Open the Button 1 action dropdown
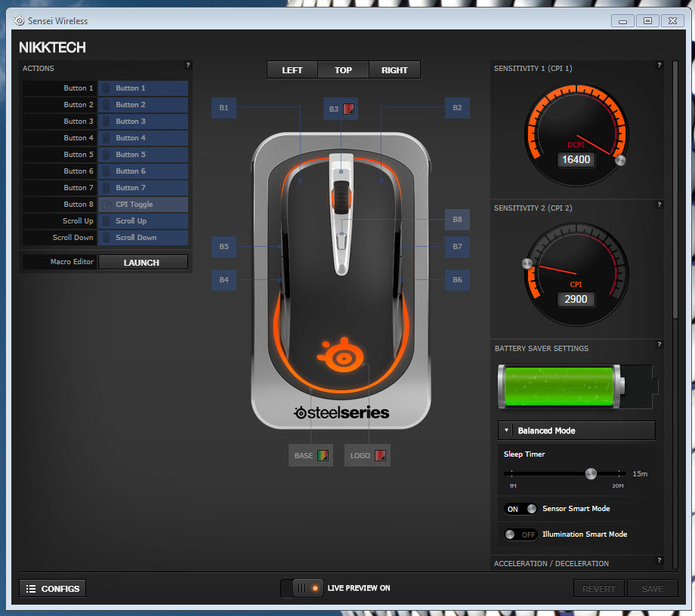The image size is (695, 616). pos(144,88)
